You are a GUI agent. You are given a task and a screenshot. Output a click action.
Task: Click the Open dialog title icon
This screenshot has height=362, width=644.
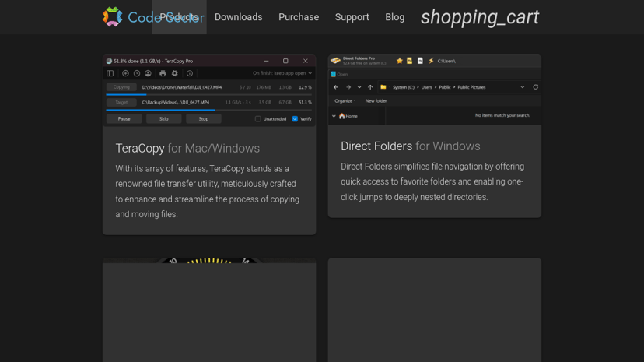click(334, 75)
